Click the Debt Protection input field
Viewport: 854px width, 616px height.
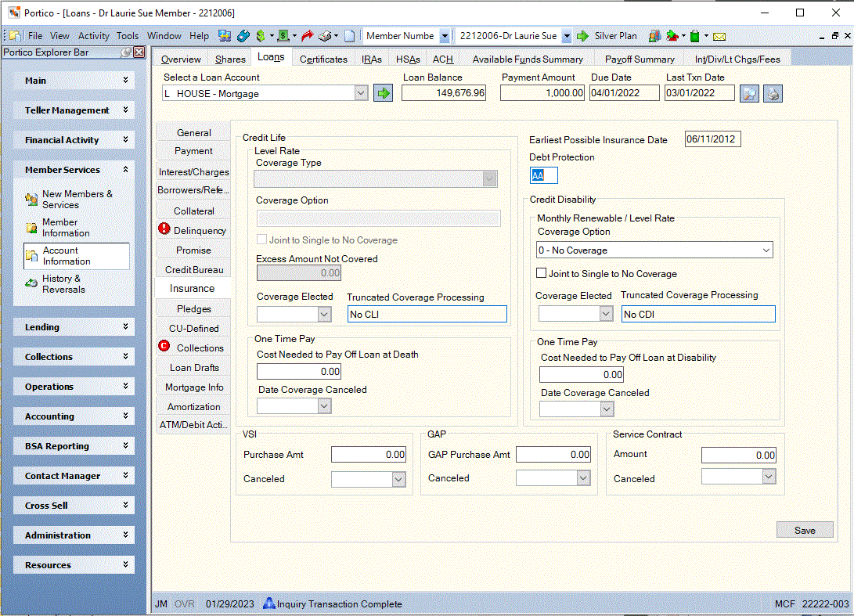(x=543, y=175)
